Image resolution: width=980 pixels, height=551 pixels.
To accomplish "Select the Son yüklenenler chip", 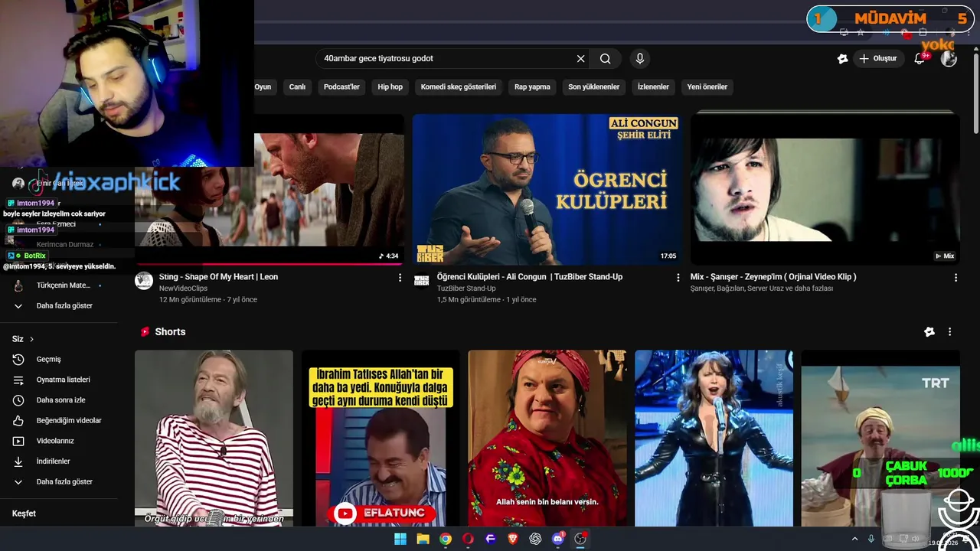I will (x=593, y=87).
